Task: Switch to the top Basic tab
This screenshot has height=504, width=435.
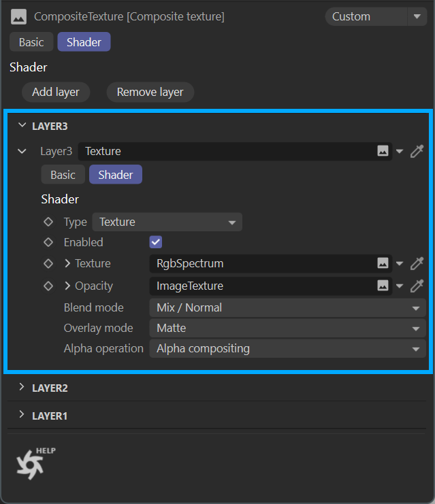Action: pos(31,42)
